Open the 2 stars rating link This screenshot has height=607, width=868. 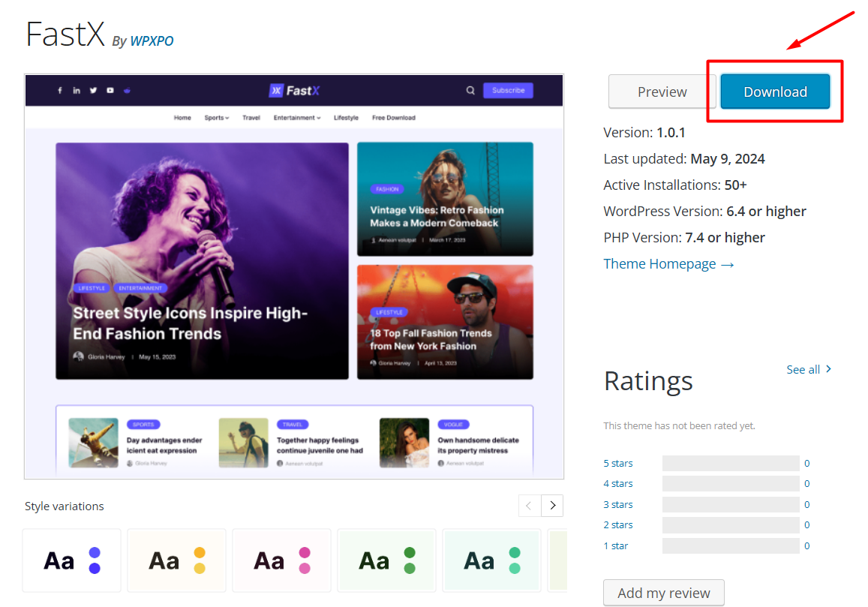[617, 524]
